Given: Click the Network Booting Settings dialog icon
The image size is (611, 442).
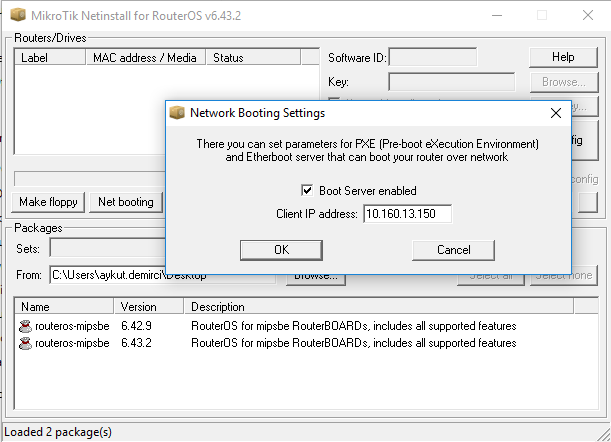Looking at the screenshot, I should point(177,113).
